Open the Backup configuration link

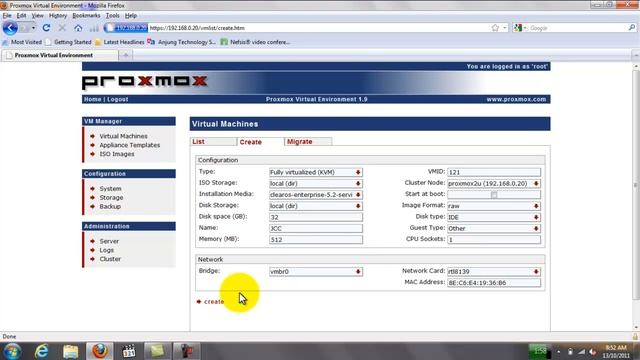coord(110,207)
